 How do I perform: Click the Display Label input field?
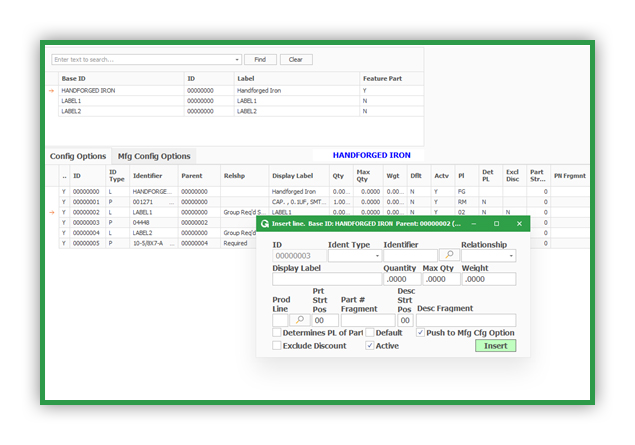pos(327,279)
